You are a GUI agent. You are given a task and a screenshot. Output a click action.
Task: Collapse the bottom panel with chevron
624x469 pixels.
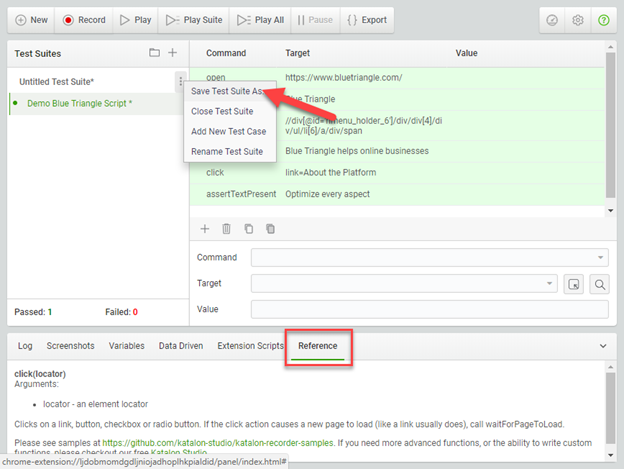coord(603,346)
